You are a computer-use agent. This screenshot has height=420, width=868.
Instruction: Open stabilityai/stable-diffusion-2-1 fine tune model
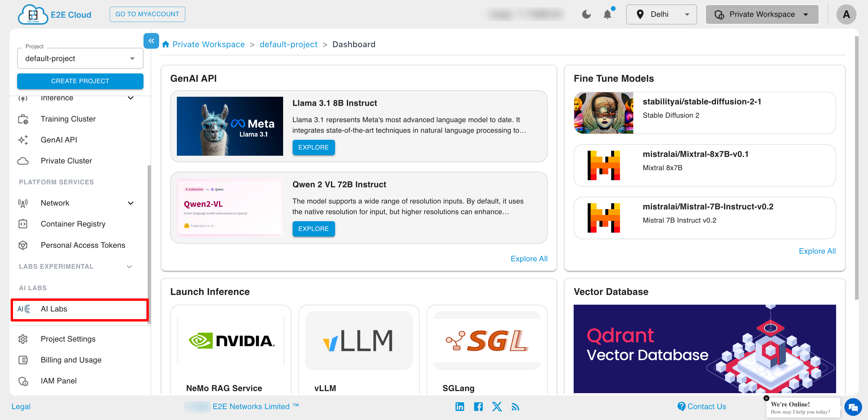click(704, 113)
